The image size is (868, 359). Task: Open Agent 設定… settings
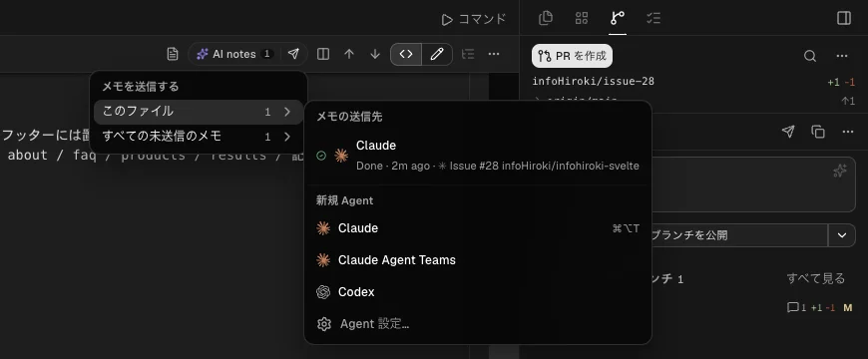pyautogui.click(x=478, y=324)
